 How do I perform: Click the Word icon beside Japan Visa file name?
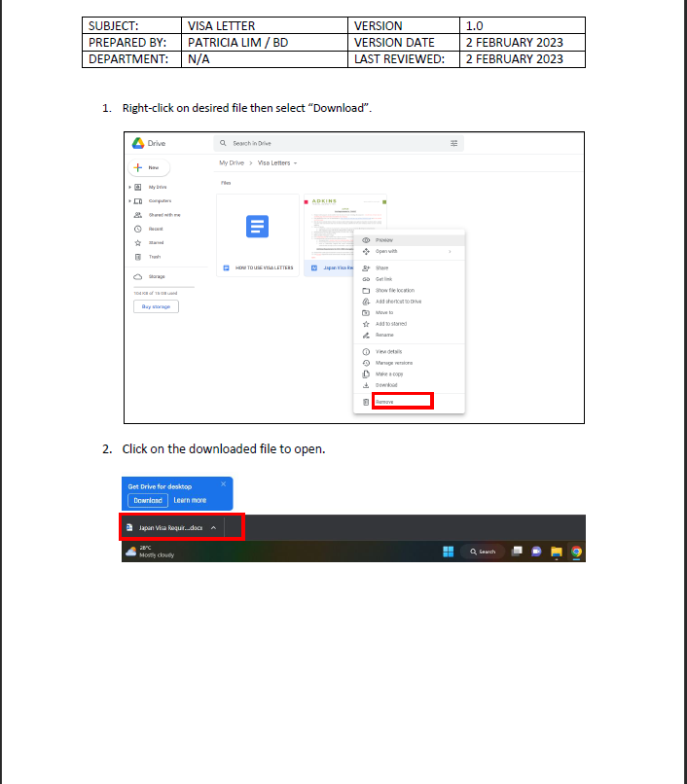pos(314,268)
